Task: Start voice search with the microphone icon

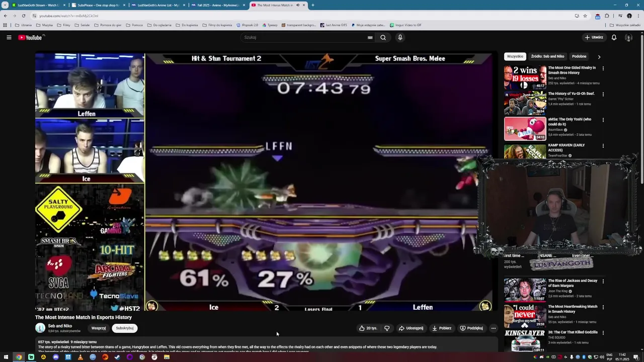Action: [400, 37]
